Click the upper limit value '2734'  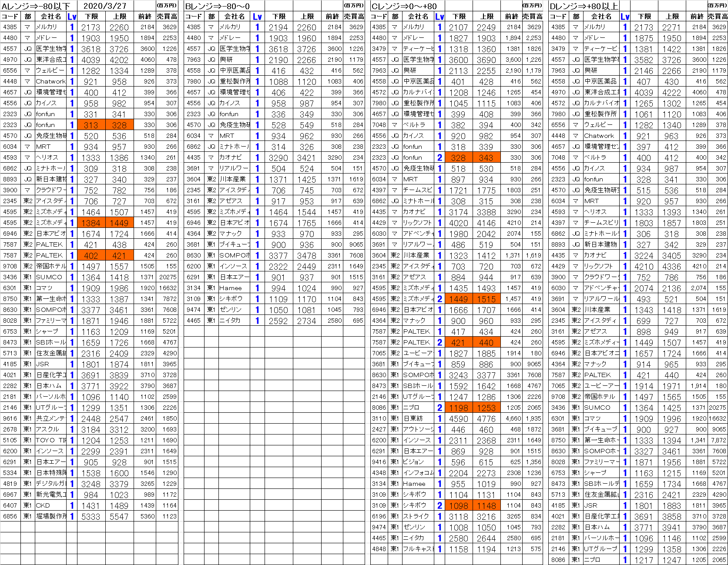coord(306,321)
